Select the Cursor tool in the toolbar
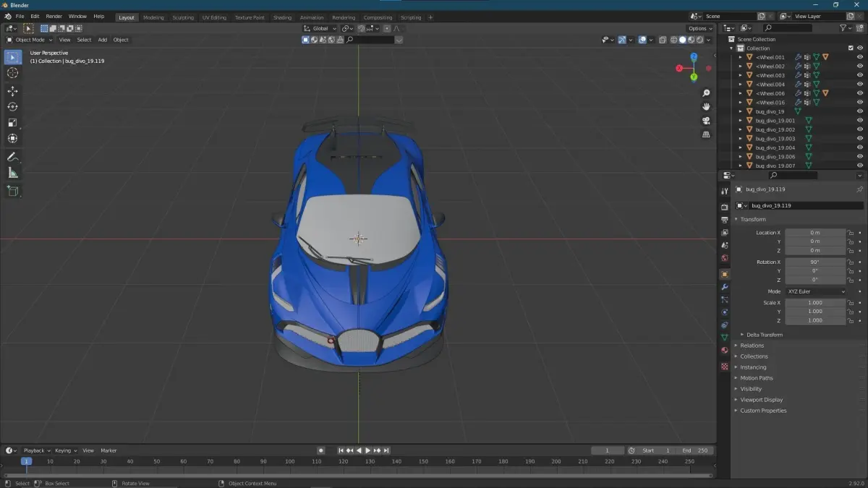This screenshot has width=868, height=488. pos(12,72)
